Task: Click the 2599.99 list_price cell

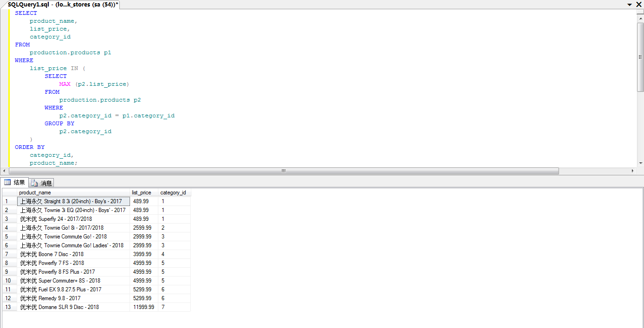Action: click(x=144, y=228)
